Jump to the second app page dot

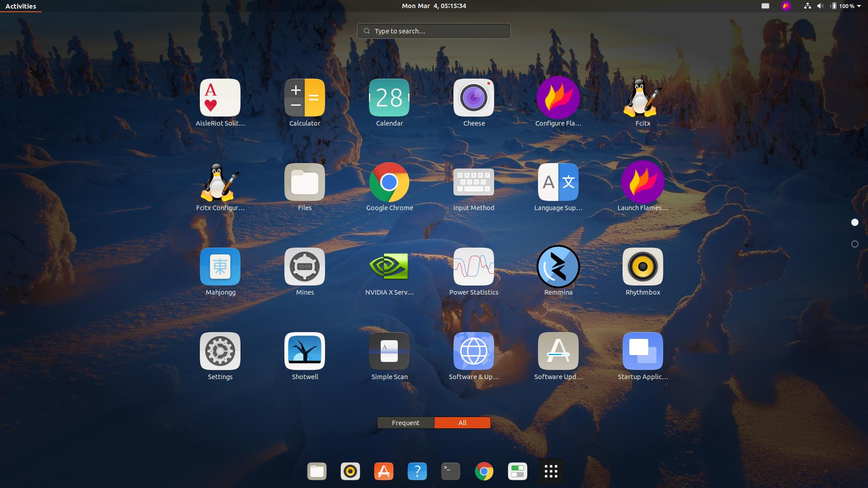tap(854, 244)
